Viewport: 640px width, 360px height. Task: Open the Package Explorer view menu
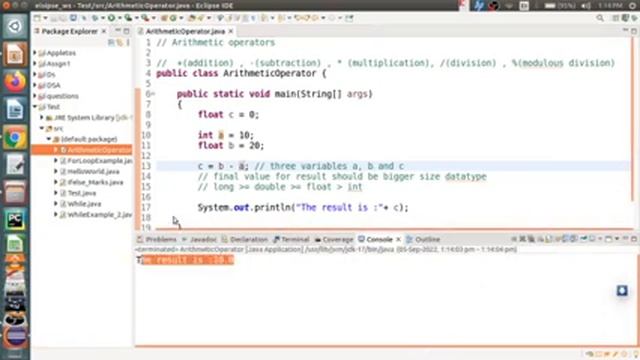[128, 42]
